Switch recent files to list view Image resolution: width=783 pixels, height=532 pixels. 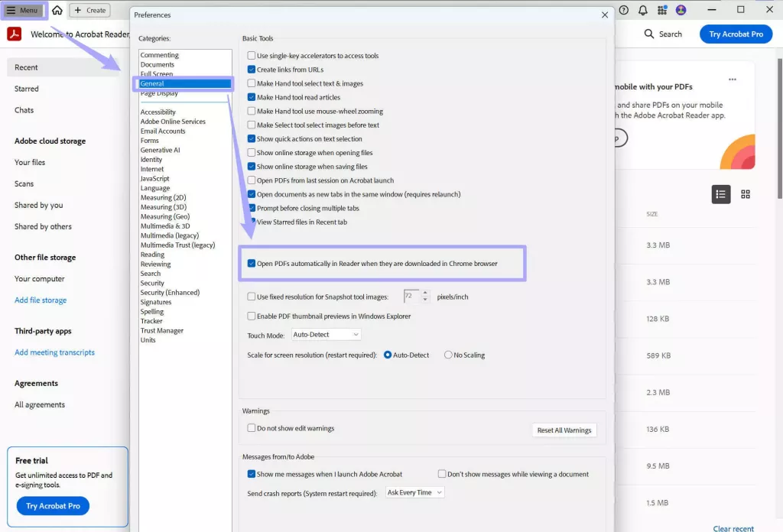[720, 194]
